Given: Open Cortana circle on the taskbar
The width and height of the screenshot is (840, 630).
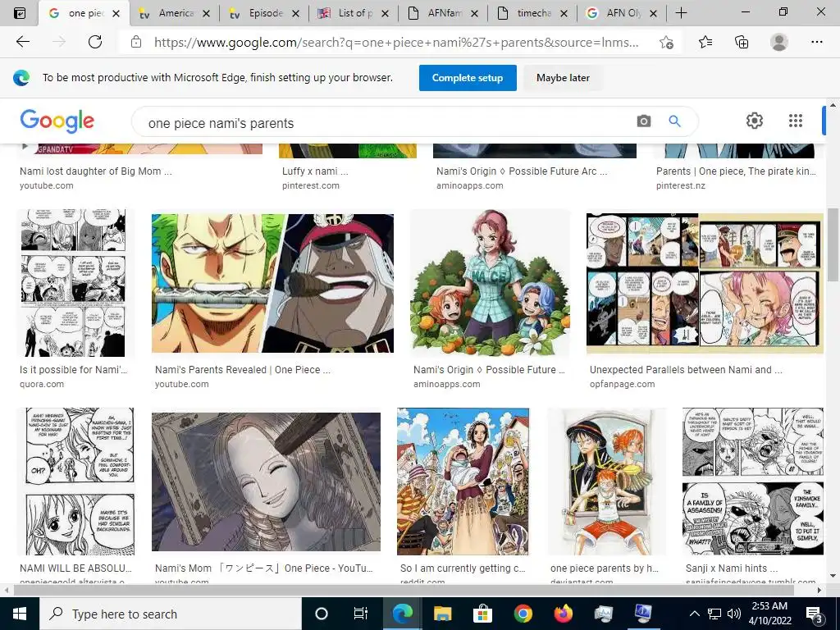Looking at the screenshot, I should click(322, 614).
